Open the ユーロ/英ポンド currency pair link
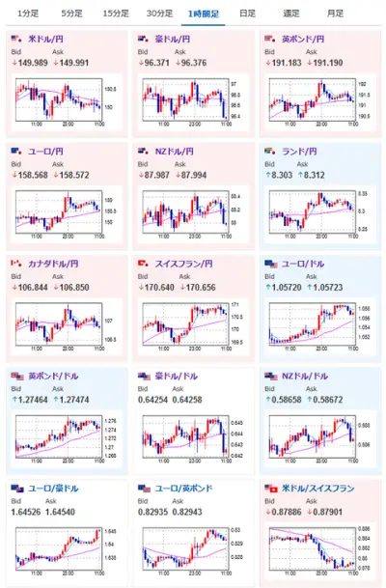 (183, 489)
